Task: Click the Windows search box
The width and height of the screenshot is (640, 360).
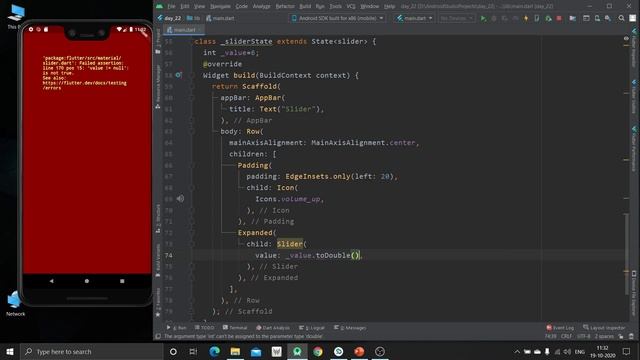Action: tap(91, 351)
